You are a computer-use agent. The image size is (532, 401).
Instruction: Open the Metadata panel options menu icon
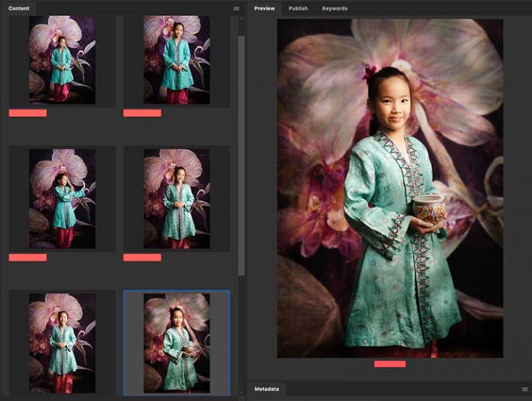[524, 390]
